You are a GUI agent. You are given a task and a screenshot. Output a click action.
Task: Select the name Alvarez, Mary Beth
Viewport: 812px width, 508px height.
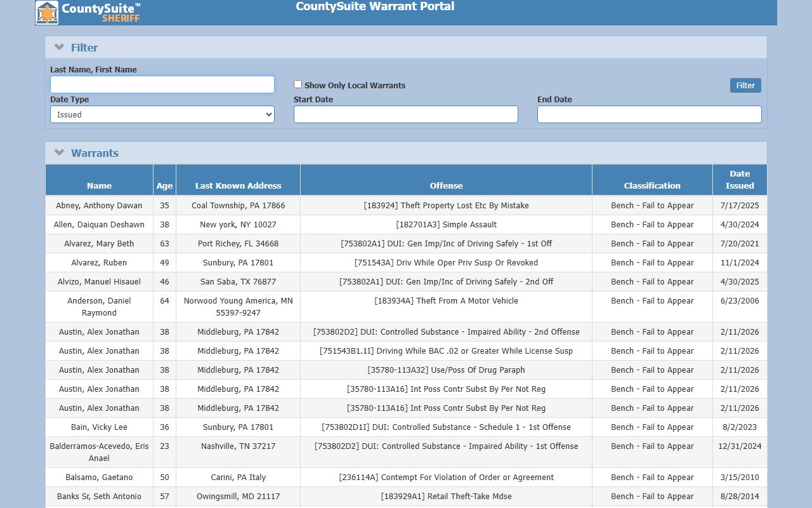tap(99, 243)
